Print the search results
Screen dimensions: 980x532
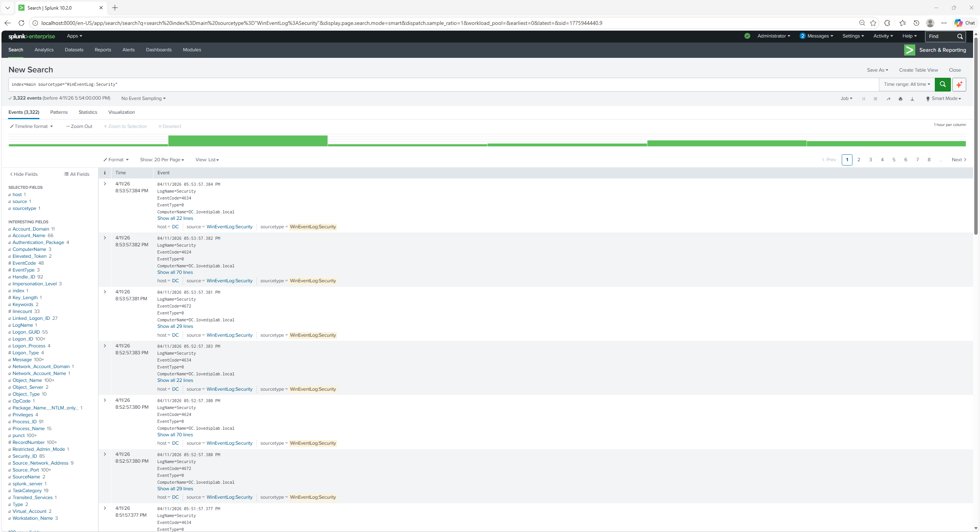[x=900, y=98]
